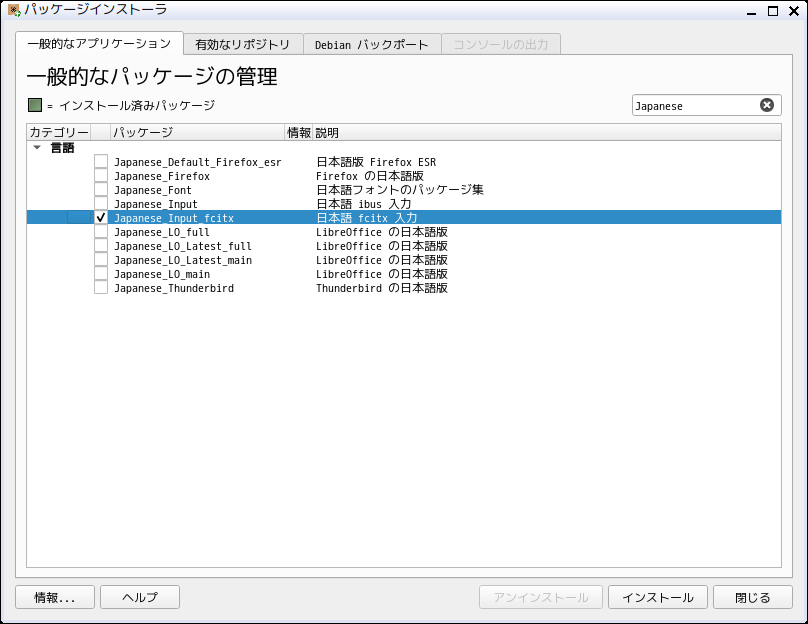This screenshot has width=808, height=624.
Task: Select the Japanese_Input_fcitx package name
Action: coord(174,218)
